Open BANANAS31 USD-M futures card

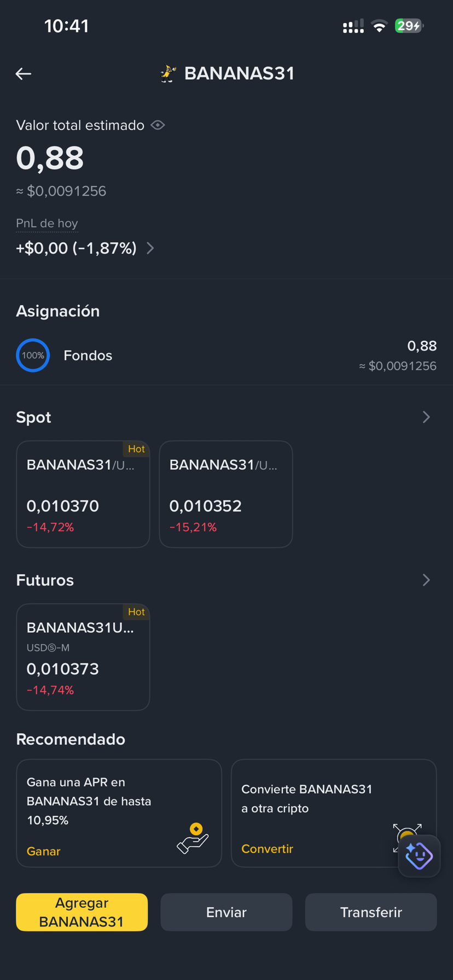83,657
